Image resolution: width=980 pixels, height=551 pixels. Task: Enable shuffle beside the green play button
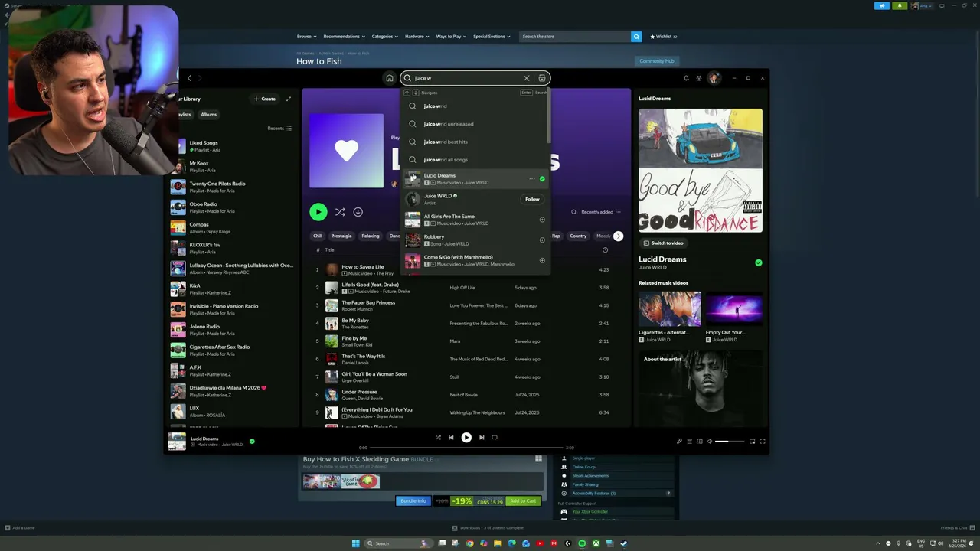pos(340,212)
